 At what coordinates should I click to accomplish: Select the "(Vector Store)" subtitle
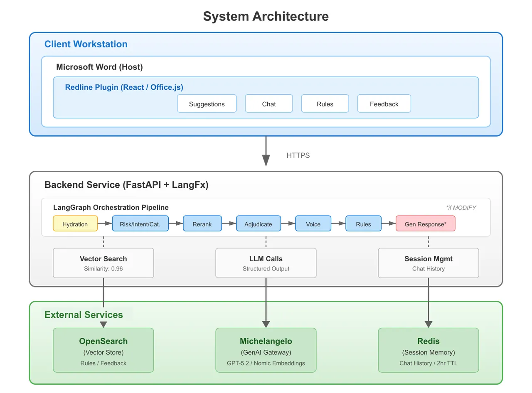[103, 353]
